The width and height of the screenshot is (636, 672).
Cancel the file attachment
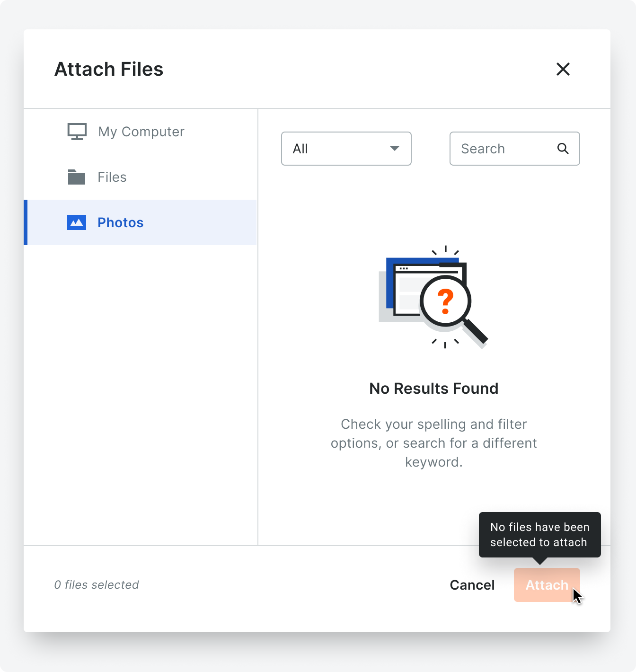[472, 585]
